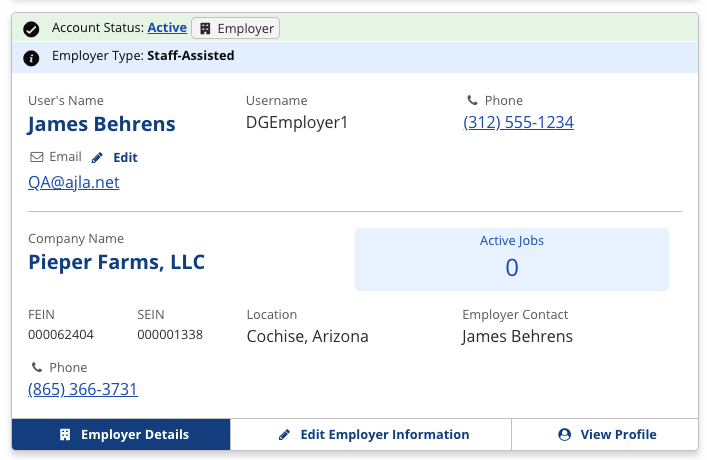Screen dimensions: 707x460
Task: Edit the user's email address
Action: coord(115,157)
